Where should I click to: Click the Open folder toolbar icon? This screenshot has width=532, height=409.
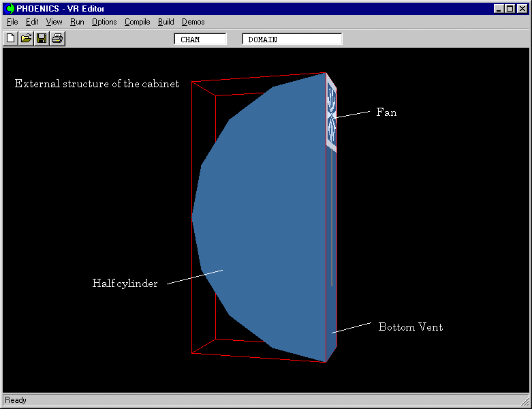coord(26,38)
